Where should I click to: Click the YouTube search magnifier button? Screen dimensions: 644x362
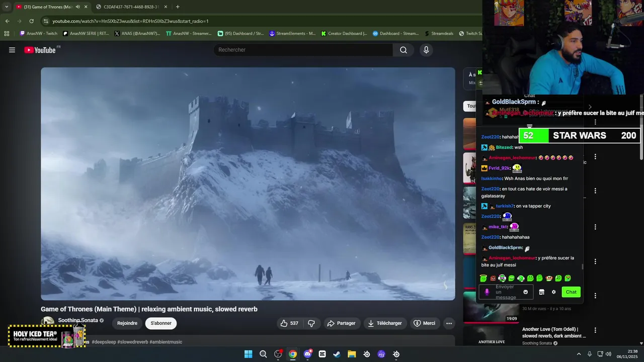click(x=404, y=50)
